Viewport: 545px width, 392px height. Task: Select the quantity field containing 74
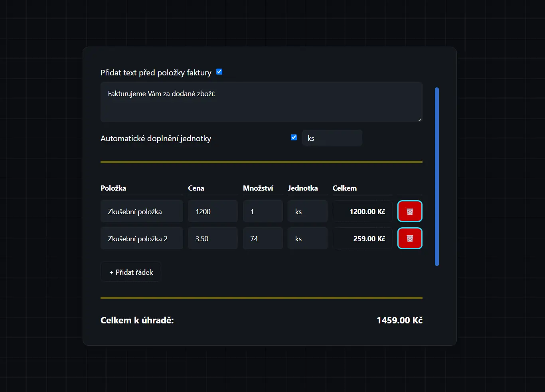point(263,238)
